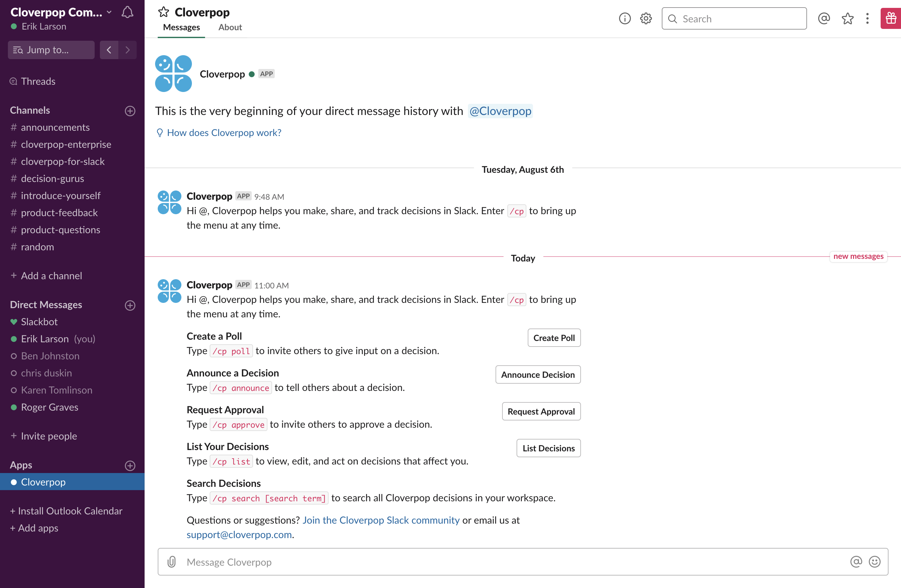
Task: Click Cloverpop avatar on 9:48 AM message
Action: pyautogui.click(x=170, y=203)
